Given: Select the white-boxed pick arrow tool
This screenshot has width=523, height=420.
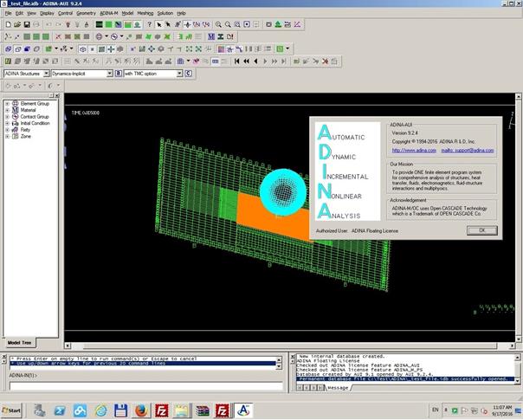Looking at the screenshot, I should tap(159, 24).
